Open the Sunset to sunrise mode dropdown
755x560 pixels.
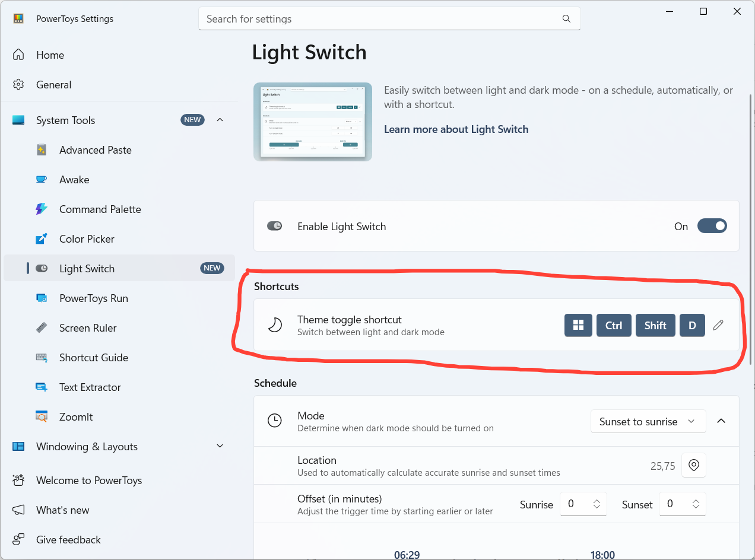648,421
